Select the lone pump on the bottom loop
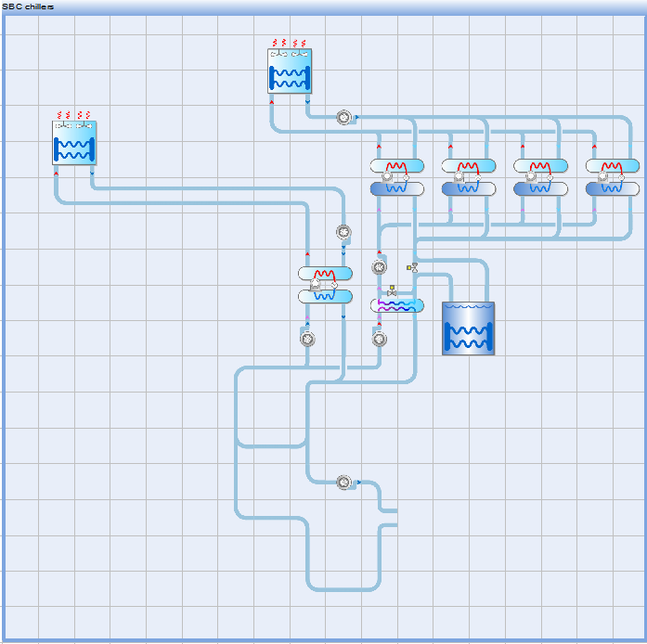Image resolution: width=647 pixels, height=644 pixels. (x=343, y=483)
